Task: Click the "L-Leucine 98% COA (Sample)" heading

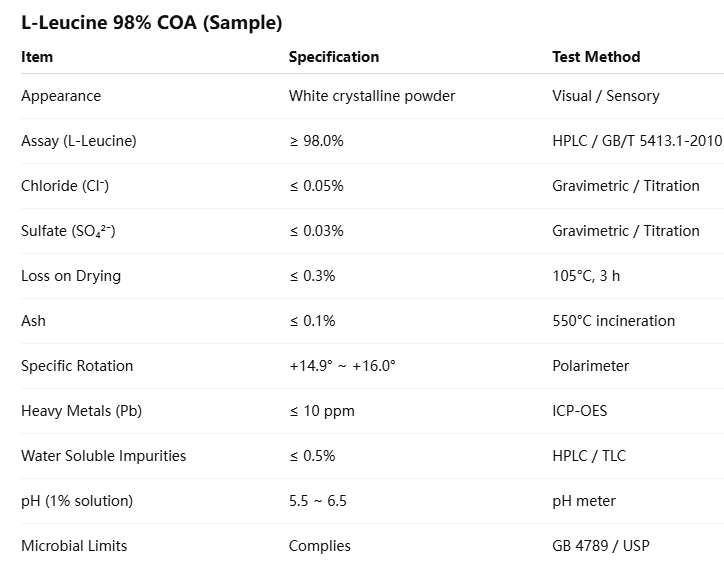Action: [x=151, y=22]
